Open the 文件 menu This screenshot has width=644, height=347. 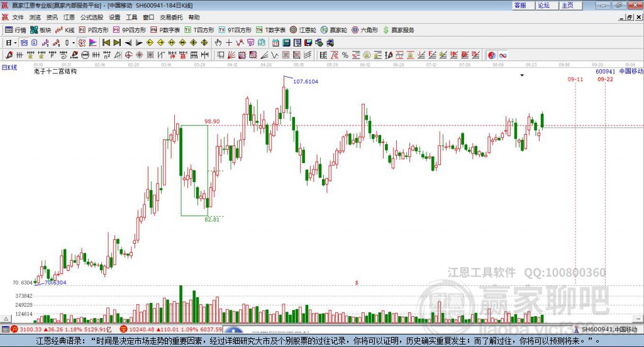coord(18,17)
